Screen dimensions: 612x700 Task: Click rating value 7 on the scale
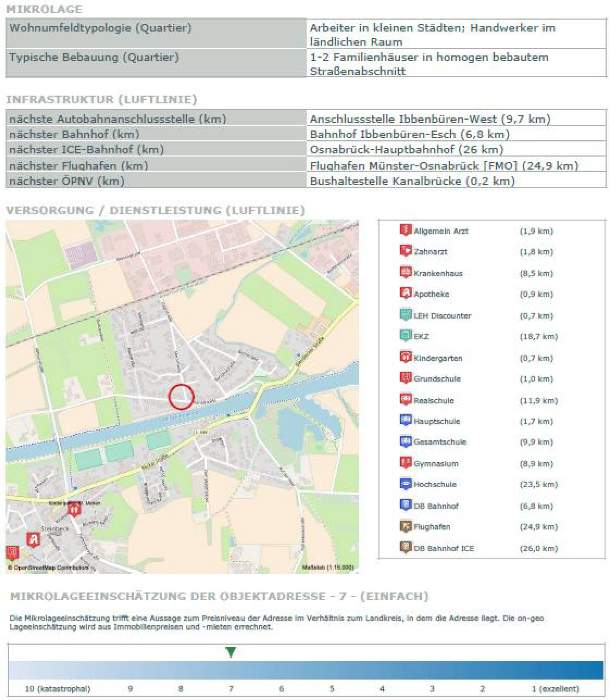[x=231, y=689]
